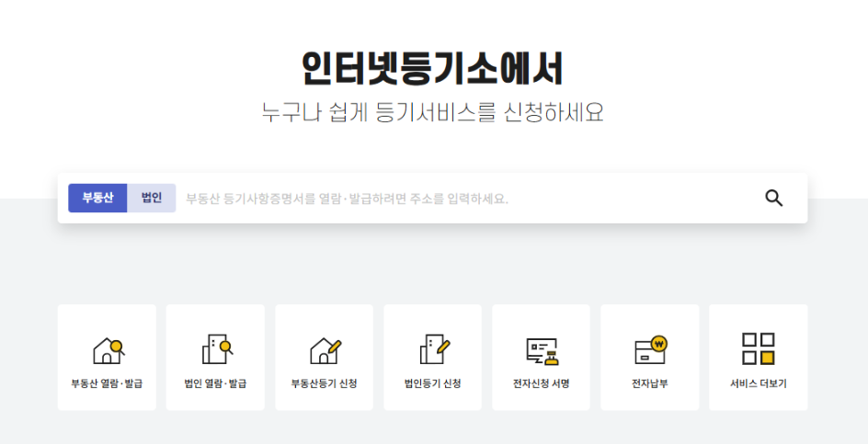
Task: Click the 부동산등기 신청 label
Action: [x=325, y=383]
